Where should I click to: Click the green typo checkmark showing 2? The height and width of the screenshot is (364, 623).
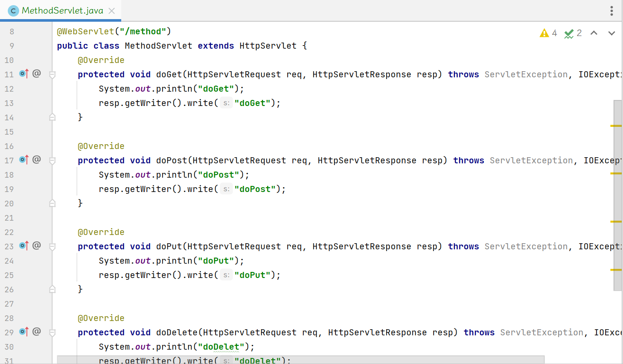[573, 33]
